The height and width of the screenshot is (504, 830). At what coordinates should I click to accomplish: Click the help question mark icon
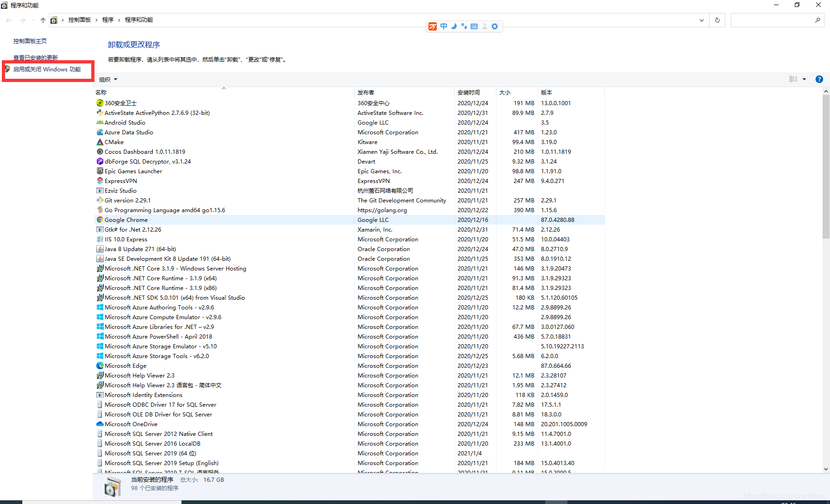[819, 79]
